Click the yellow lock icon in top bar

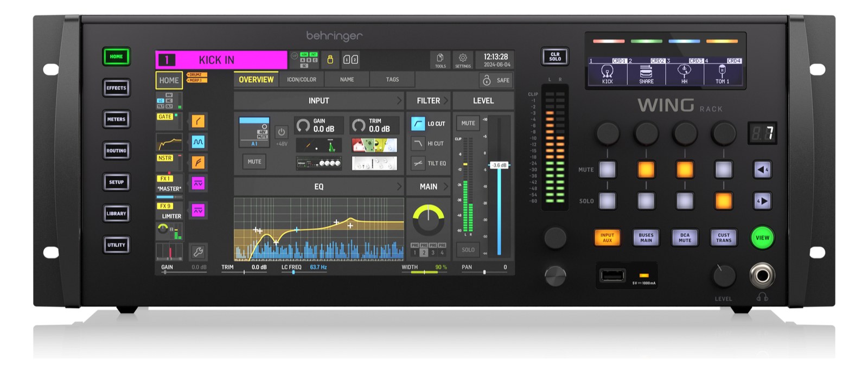tap(330, 60)
